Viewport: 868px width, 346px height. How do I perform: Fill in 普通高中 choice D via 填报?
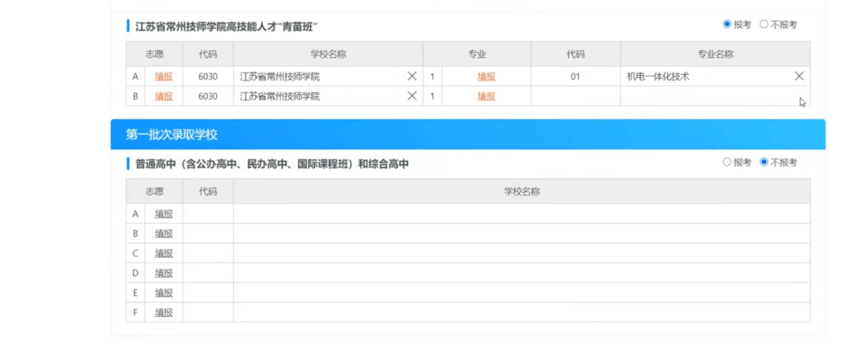164,273
